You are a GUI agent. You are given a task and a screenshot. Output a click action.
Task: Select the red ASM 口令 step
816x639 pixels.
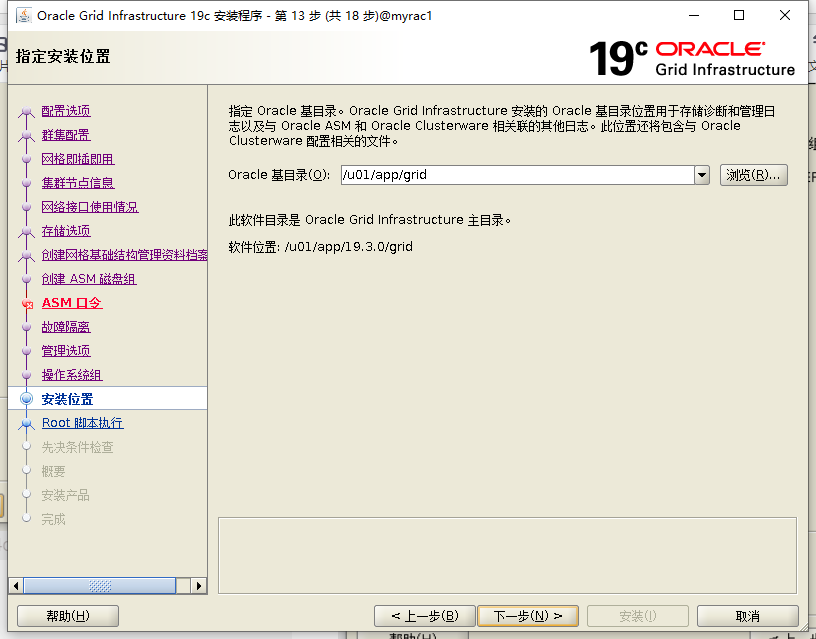pyautogui.click(x=72, y=303)
